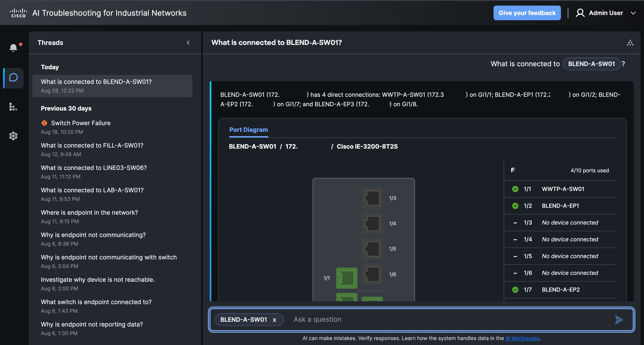
Task: Switch to the Port Diagram tab
Action: point(249,130)
